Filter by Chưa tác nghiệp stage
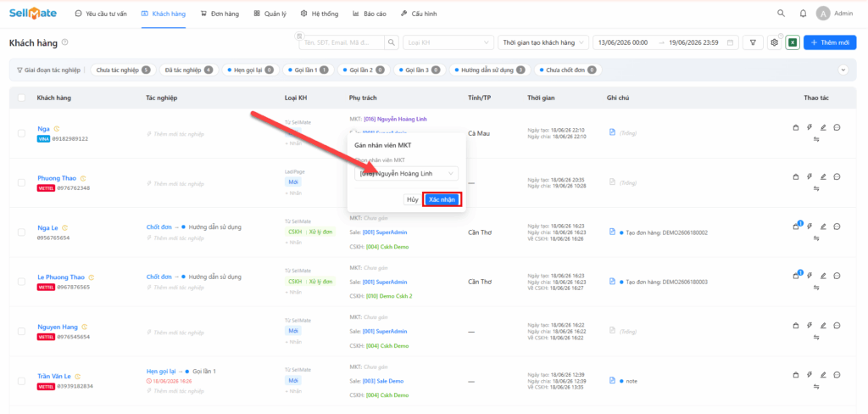868x414 pixels. 123,70
